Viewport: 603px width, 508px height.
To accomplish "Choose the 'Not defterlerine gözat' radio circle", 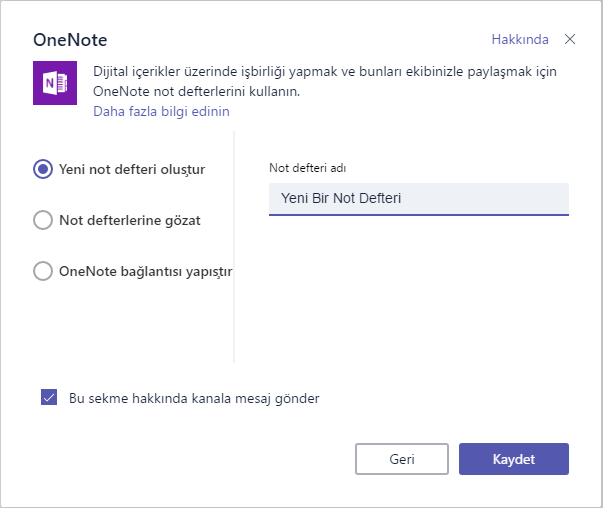I will coord(43,220).
